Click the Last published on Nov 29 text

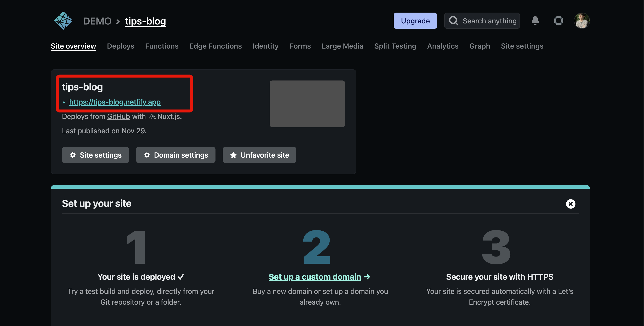(104, 131)
